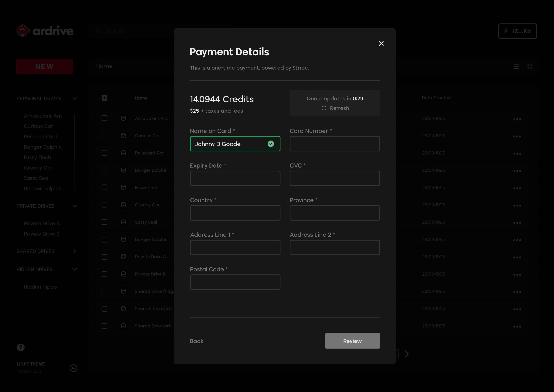The image size is (554, 392).
Task: Open the help question mark icon
Action: (21, 347)
